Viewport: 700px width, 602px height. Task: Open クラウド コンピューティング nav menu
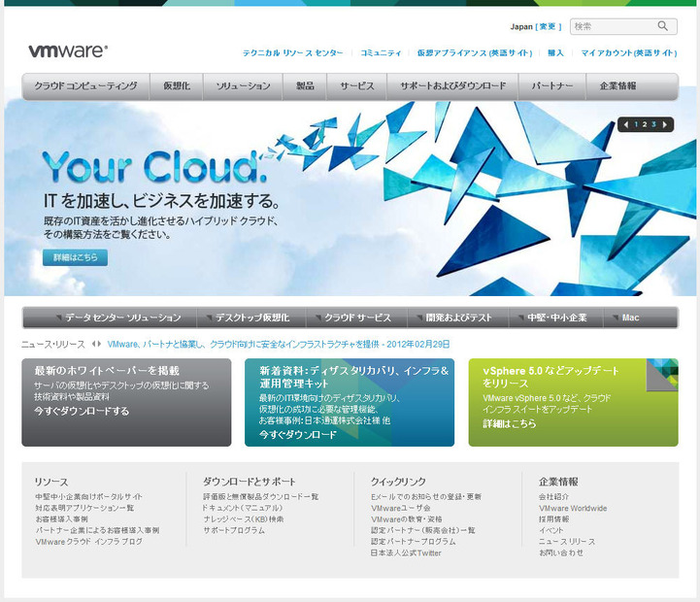tap(85, 86)
